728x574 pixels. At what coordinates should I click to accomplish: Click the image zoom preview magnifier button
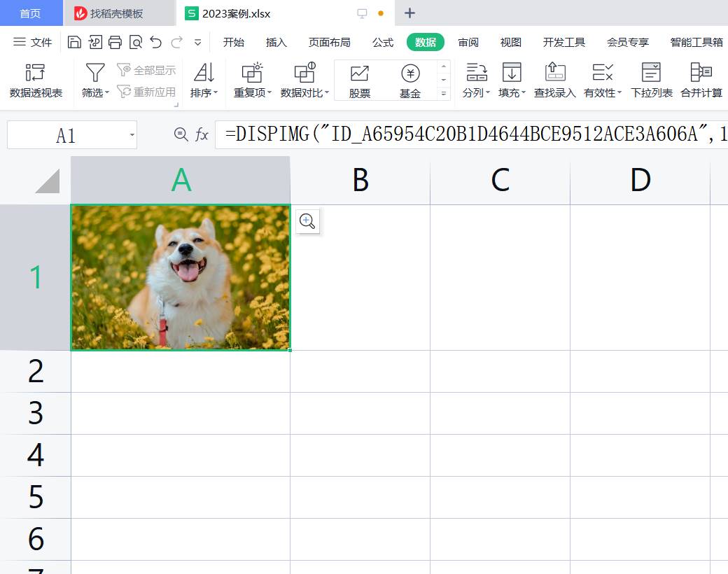point(307,221)
